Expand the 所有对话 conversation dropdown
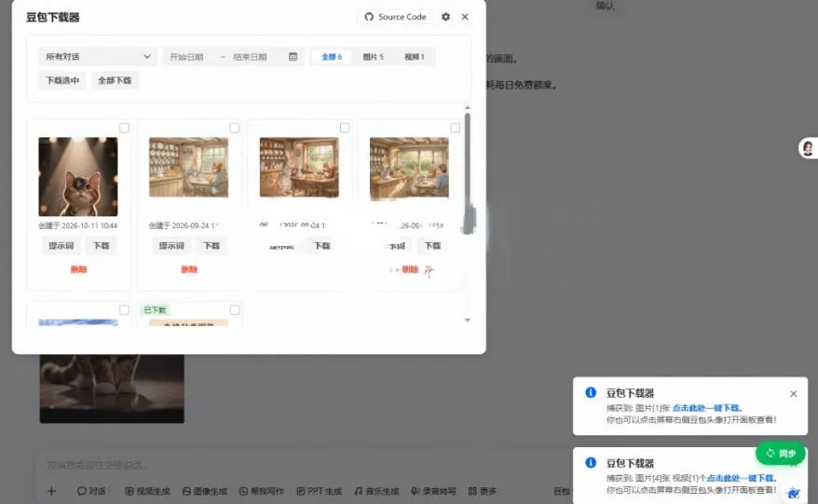Viewport: 818px width, 504px height. pos(98,56)
